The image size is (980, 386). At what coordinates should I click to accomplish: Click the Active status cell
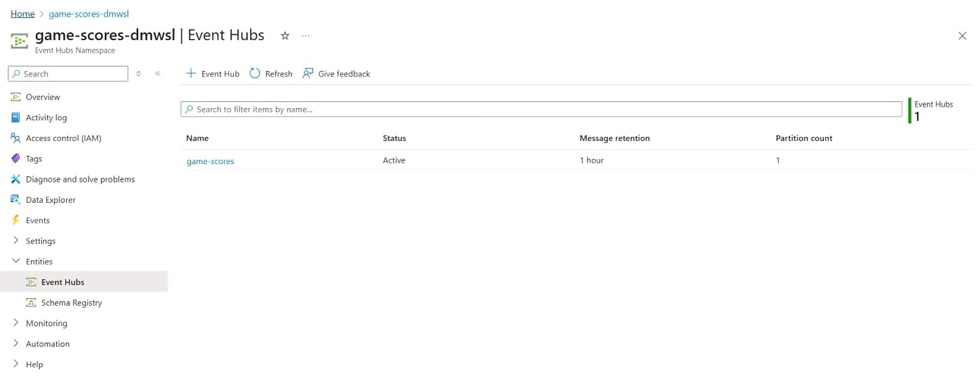[394, 160]
